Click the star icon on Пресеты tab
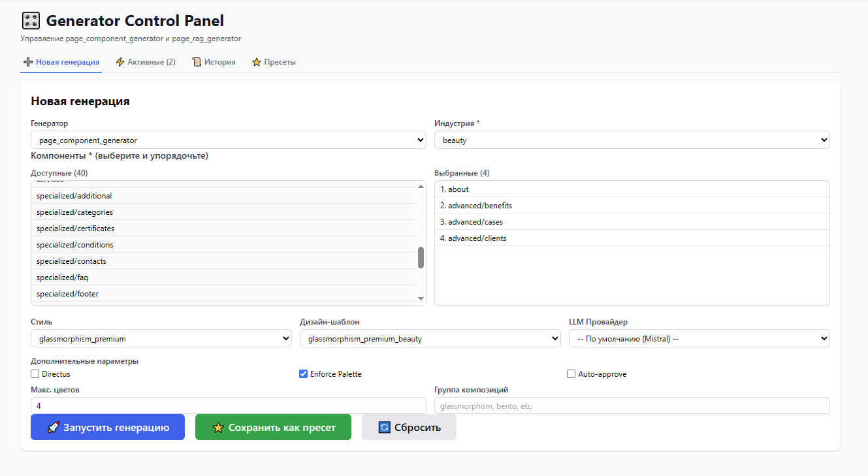 (x=257, y=62)
